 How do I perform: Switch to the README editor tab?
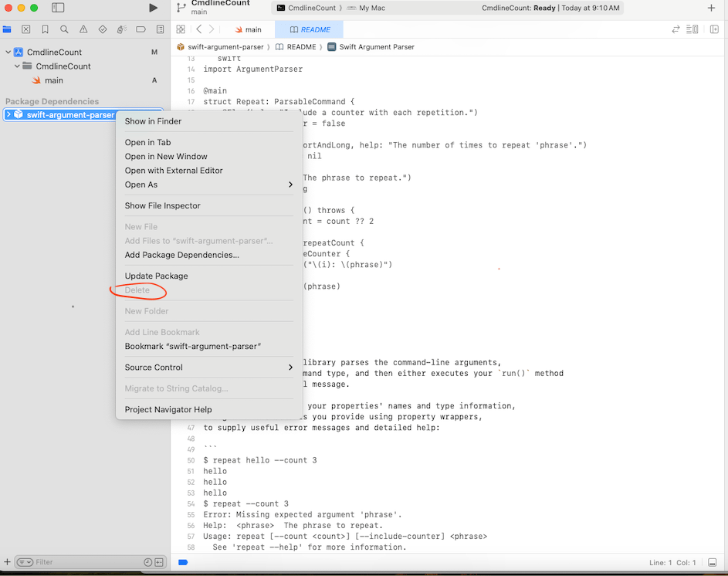pyautogui.click(x=310, y=29)
